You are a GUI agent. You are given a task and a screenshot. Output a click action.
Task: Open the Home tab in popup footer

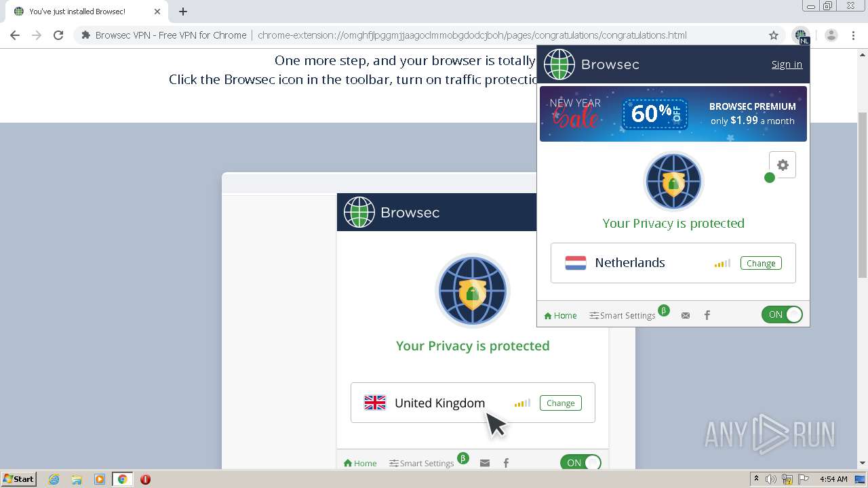[x=561, y=315]
